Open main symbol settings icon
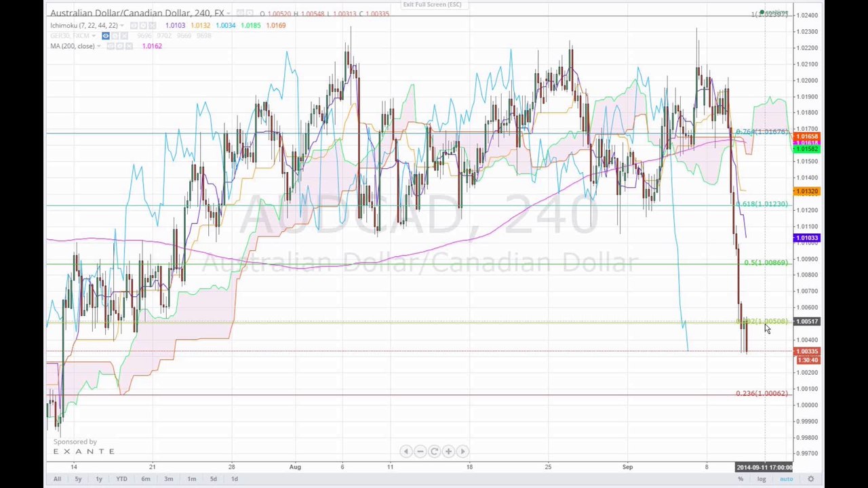Image resolution: width=868 pixels, height=488 pixels. [250, 13]
